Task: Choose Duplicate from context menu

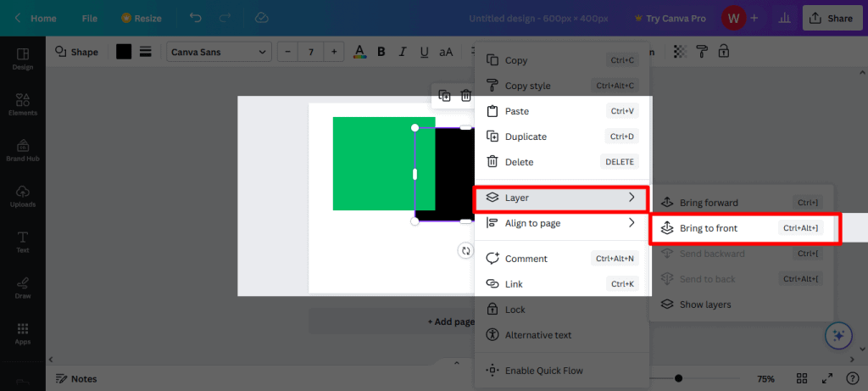Action: pos(526,137)
